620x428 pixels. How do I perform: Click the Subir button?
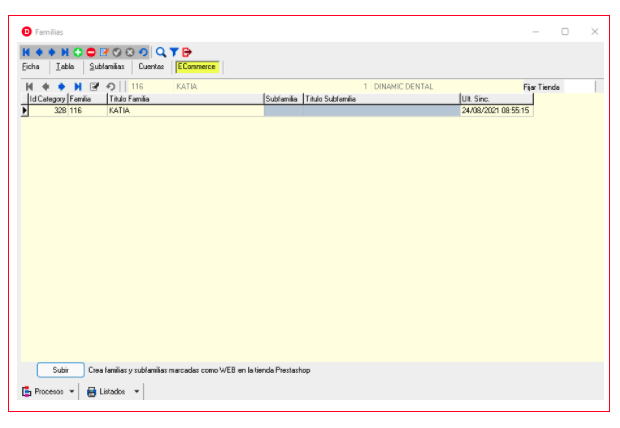[x=60, y=370]
